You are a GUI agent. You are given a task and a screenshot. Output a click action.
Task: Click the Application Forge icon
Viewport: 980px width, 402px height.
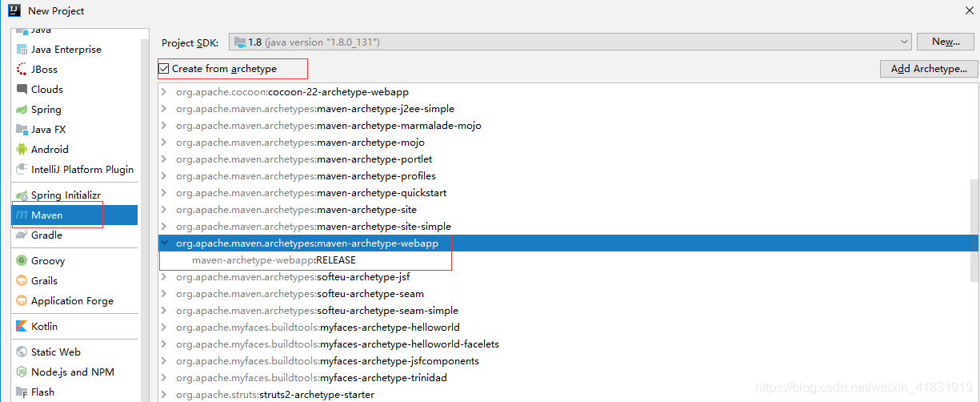(x=22, y=301)
